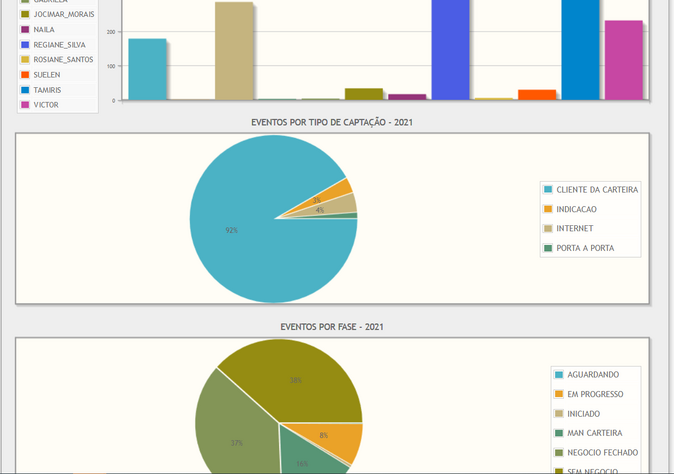
Task: Click the 100 y-axis label
Action: pyautogui.click(x=111, y=66)
